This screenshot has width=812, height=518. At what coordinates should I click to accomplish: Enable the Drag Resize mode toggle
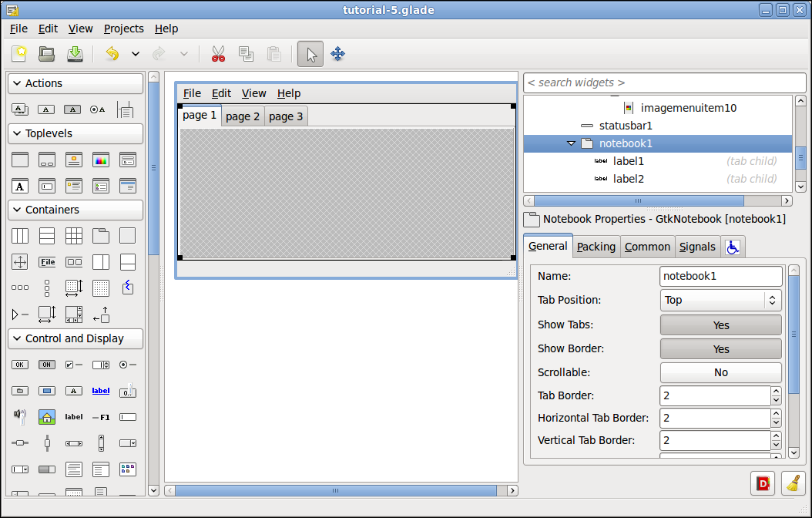(337, 54)
